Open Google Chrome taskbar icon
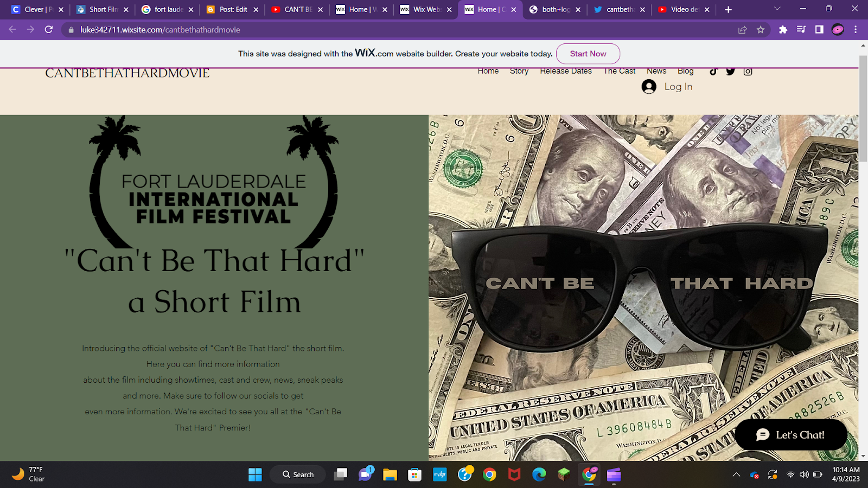 coord(489,475)
